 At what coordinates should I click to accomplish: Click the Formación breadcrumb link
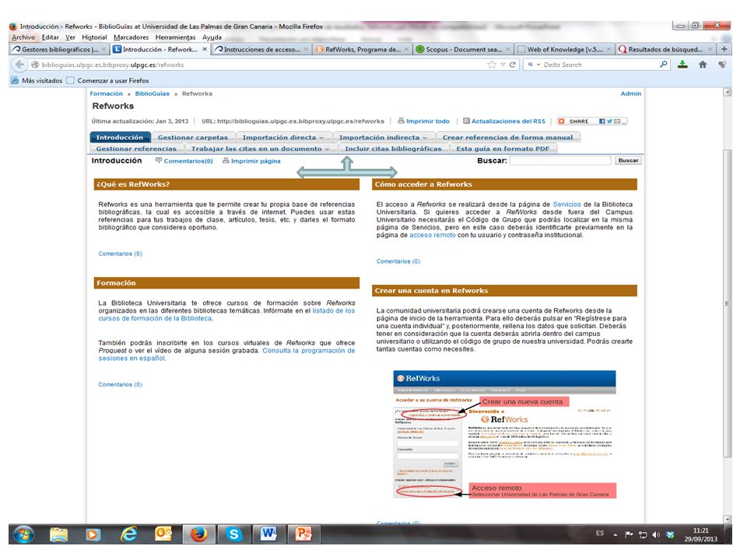click(107, 93)
